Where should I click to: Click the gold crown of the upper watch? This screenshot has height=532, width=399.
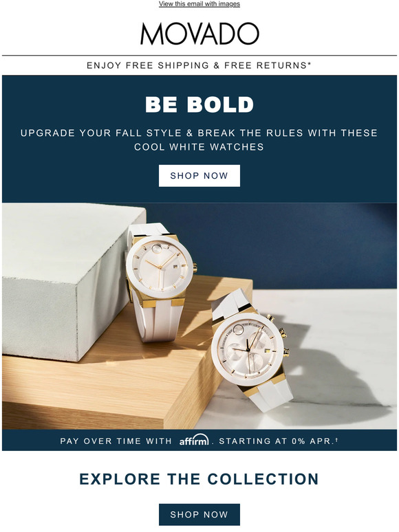(195, 267)
